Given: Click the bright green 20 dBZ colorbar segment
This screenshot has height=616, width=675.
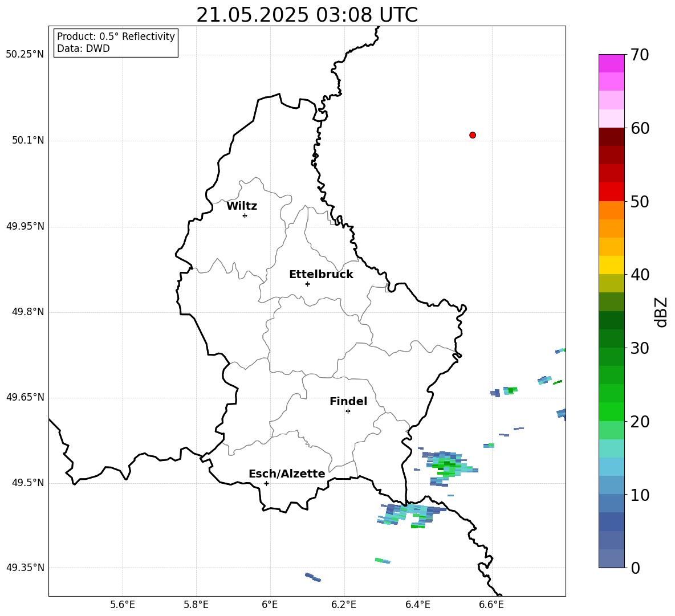Looking at the screenshot, I should coord(611,411).
